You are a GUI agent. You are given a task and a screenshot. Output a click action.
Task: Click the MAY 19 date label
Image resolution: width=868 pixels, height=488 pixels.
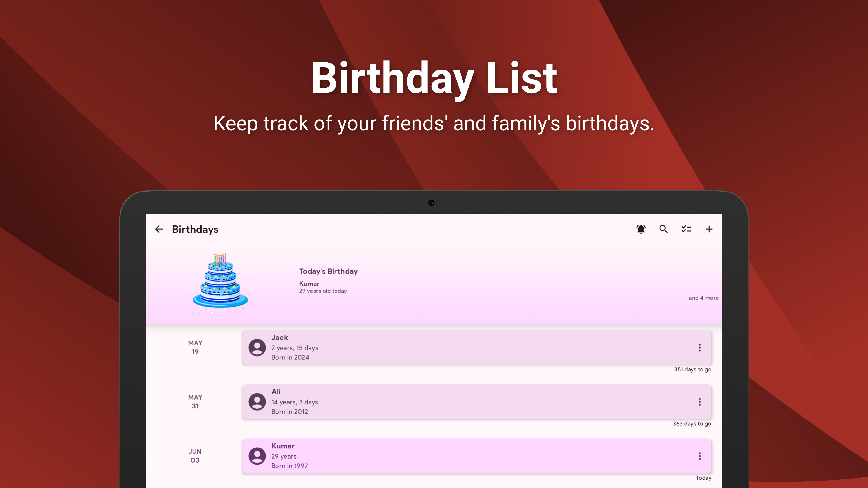(x=195, y=347)
